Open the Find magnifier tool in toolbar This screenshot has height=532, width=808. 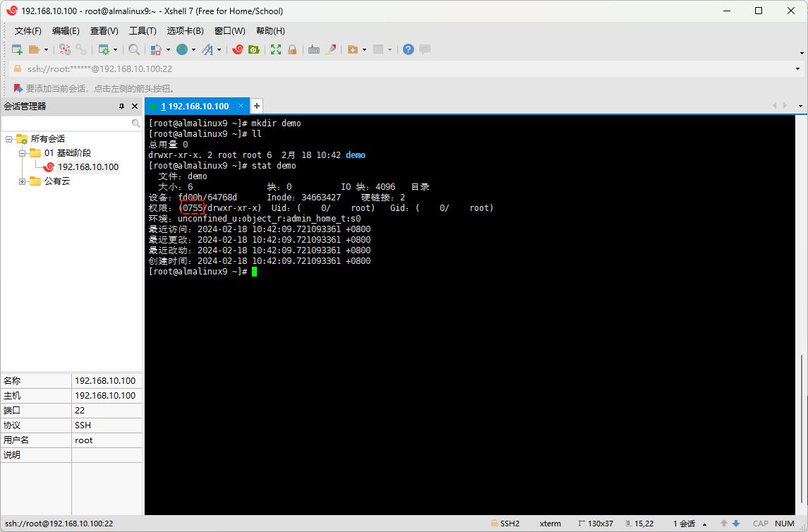point(133,49)
